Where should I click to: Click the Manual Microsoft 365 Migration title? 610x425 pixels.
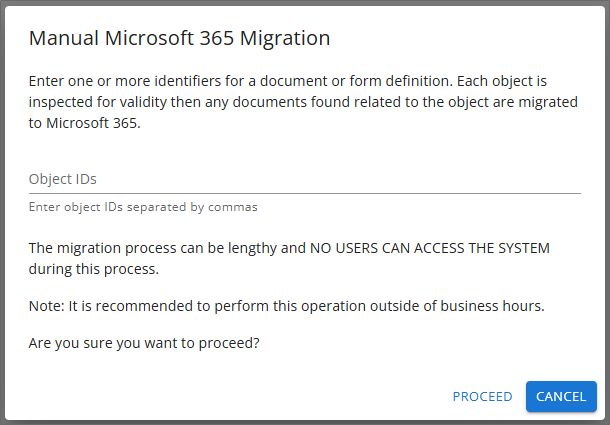pyautogui.click(x=179, y=39)
